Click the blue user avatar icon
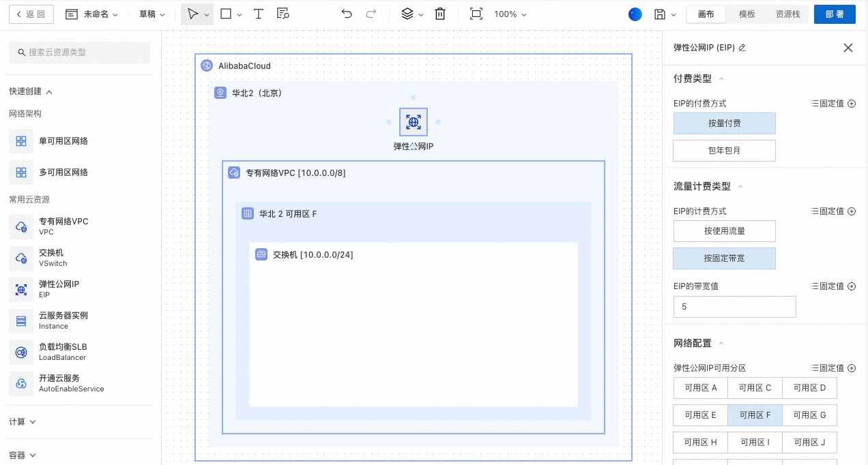The width and height of the screenshot is (868, 465). tap(635, 14)
